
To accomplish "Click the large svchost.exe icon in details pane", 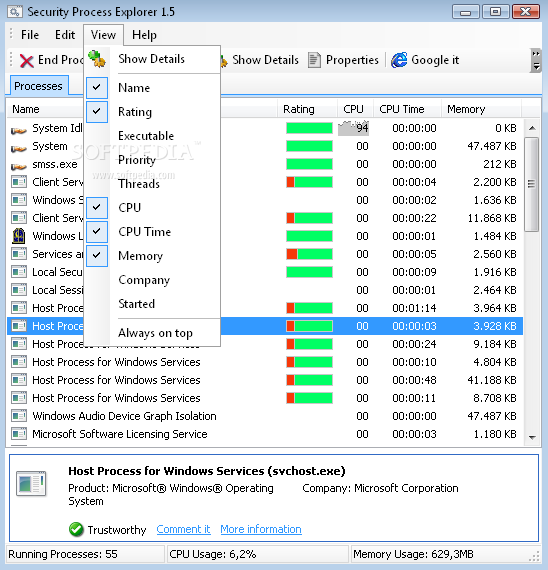I will click(31, 484).
